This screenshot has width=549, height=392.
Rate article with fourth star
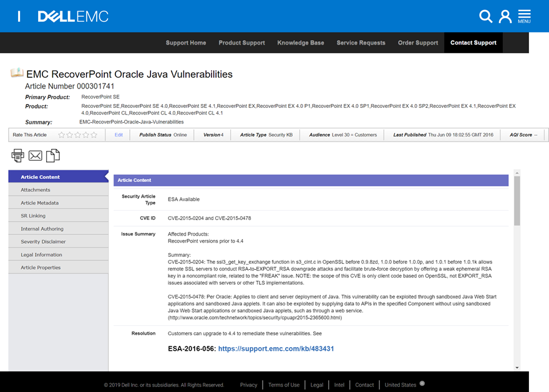tap(85, 135)
